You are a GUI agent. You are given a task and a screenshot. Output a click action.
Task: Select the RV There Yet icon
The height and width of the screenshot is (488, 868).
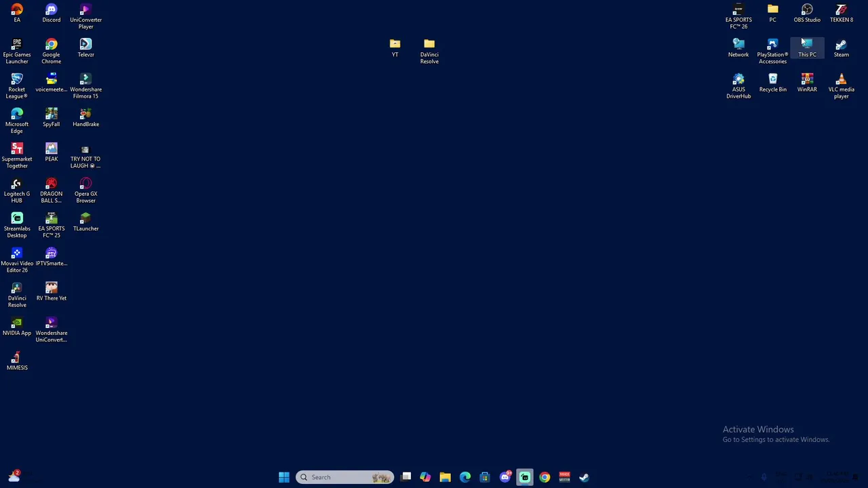click(51, 291)
